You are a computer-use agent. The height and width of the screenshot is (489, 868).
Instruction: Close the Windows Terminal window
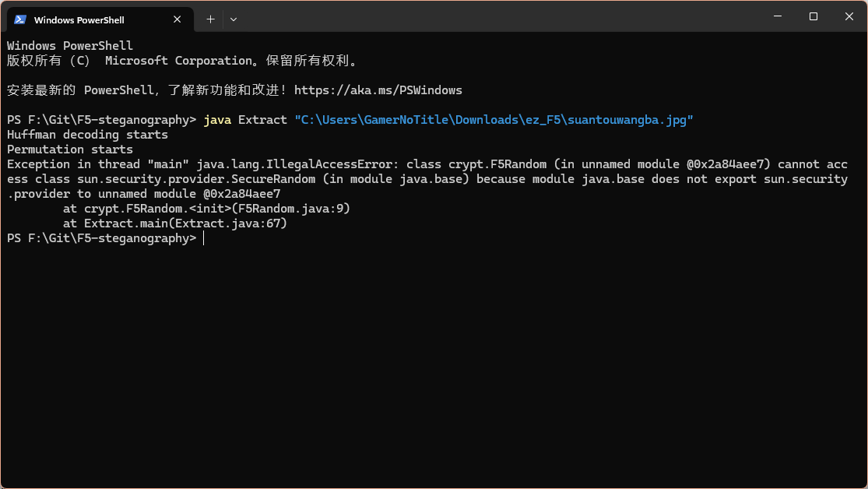point(849,16)
